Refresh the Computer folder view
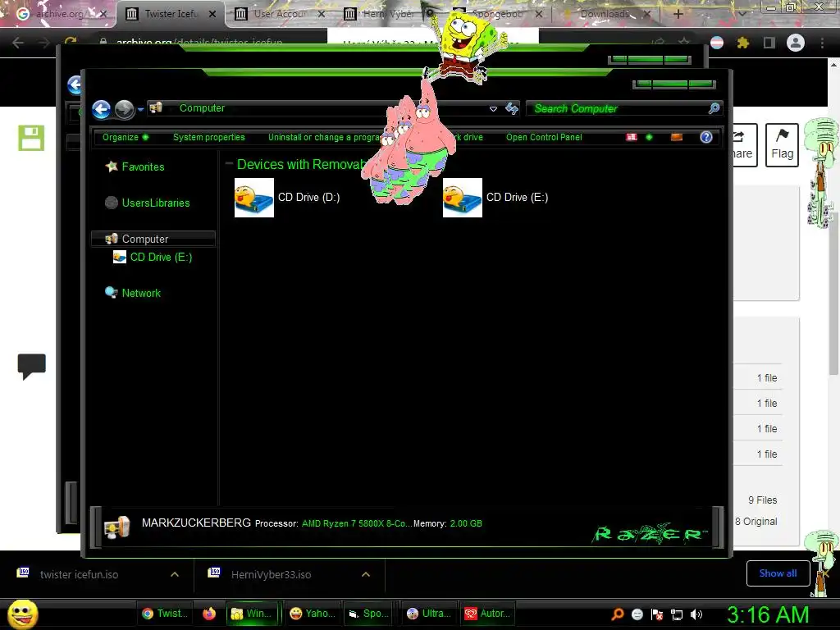Viewport: 840px width, 630px height. point(512,109)
